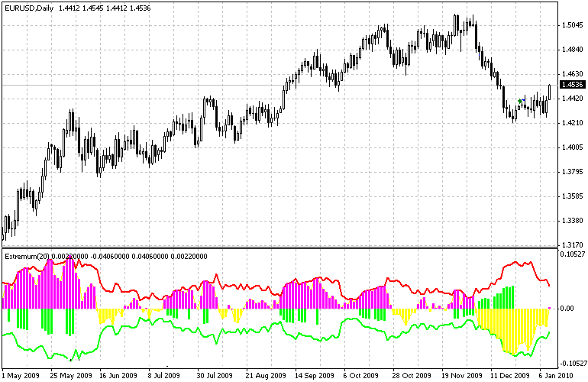
Task: Select the Extremum(20) indicator label
Action: (27, 256)
